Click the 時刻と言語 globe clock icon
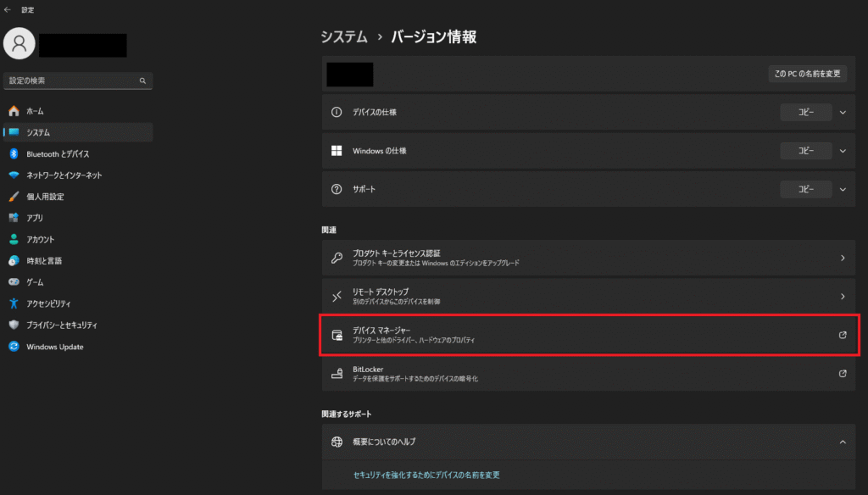 point(14,261)
